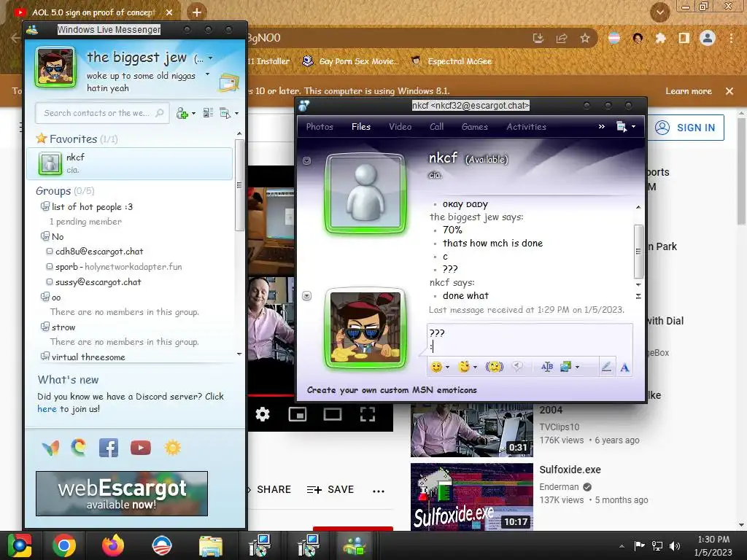This screenshot has width=747, height=560.
Task: Enable miniplayer in the YouTube player
Action: pos(298,414)
